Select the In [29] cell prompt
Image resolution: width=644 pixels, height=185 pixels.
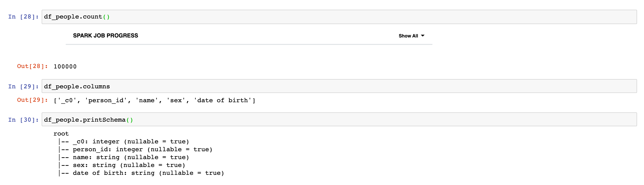[23, 86]
